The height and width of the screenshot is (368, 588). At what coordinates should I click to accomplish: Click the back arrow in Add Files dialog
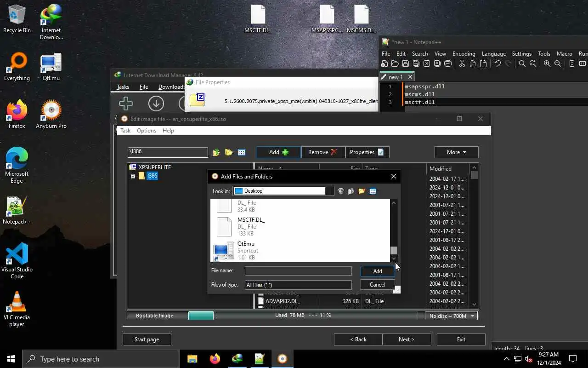(340, 191)
